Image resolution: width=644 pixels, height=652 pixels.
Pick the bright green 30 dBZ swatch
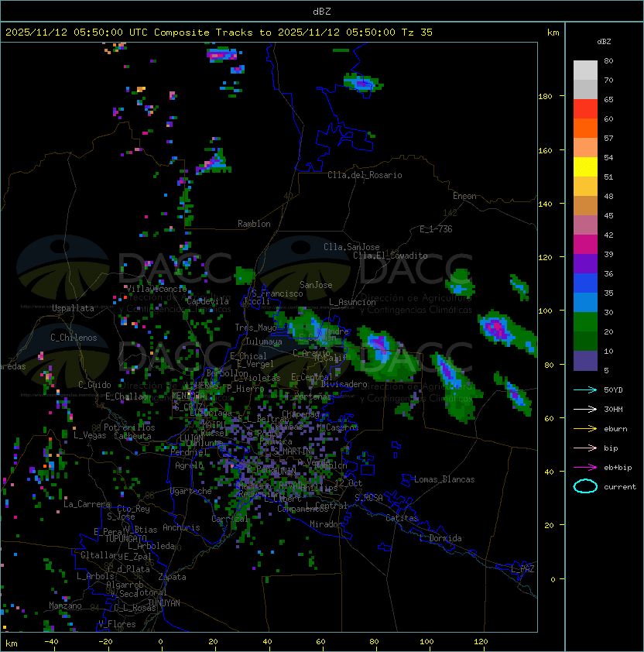point(585,322)
